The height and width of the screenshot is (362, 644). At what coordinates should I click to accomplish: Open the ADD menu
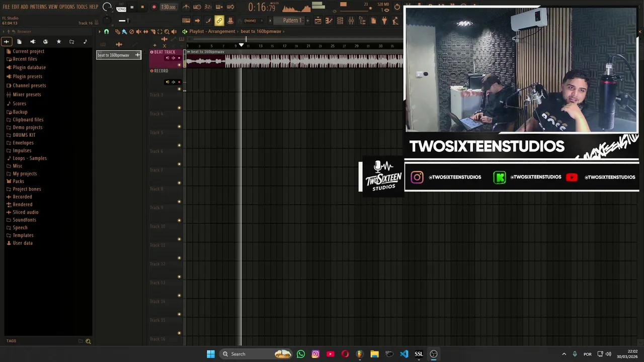(24, 7)
